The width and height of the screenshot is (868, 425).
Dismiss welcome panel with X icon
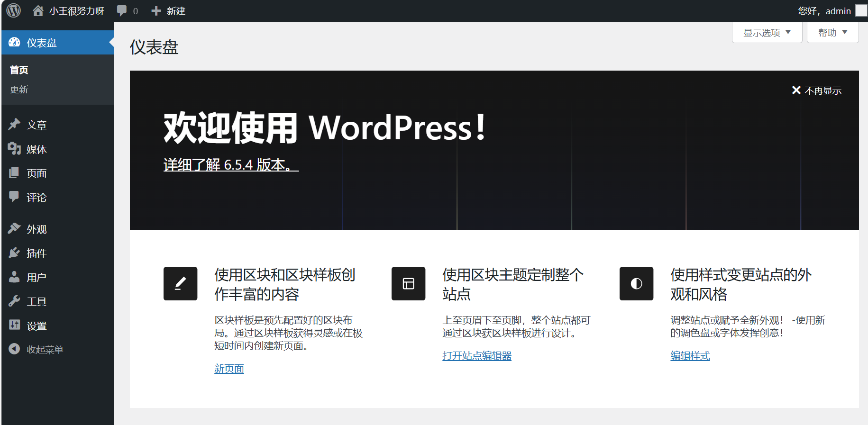coord(796,90)
